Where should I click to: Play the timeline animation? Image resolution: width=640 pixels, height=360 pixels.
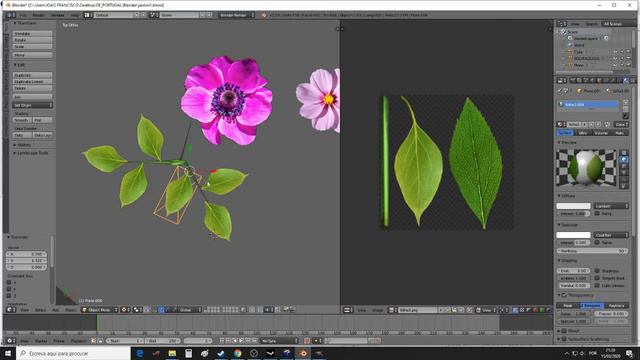pos(241,340)
